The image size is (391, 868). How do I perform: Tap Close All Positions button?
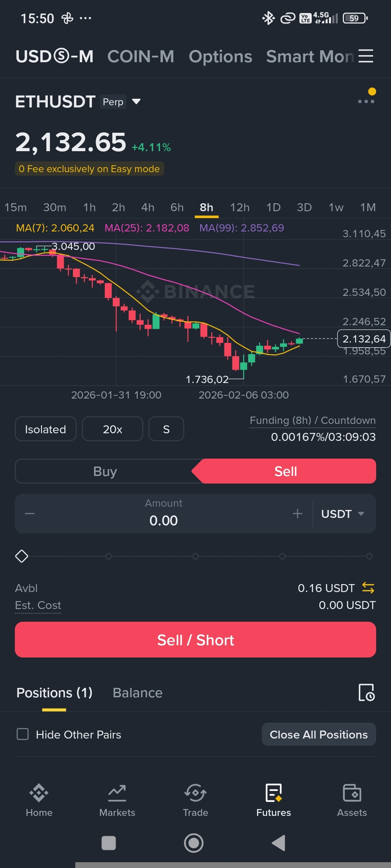[x=319, y=735]
